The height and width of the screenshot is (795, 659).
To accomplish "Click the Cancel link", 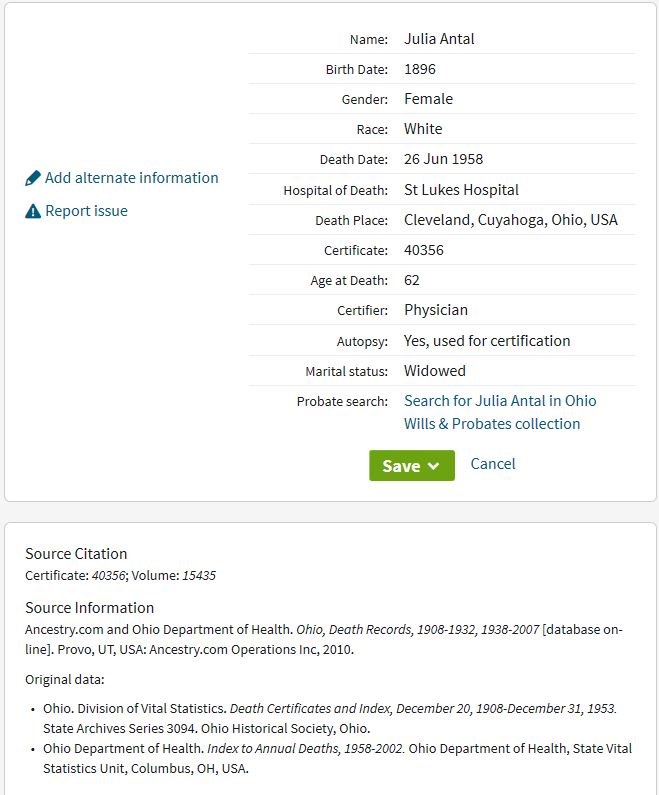I will click(493, 464).
